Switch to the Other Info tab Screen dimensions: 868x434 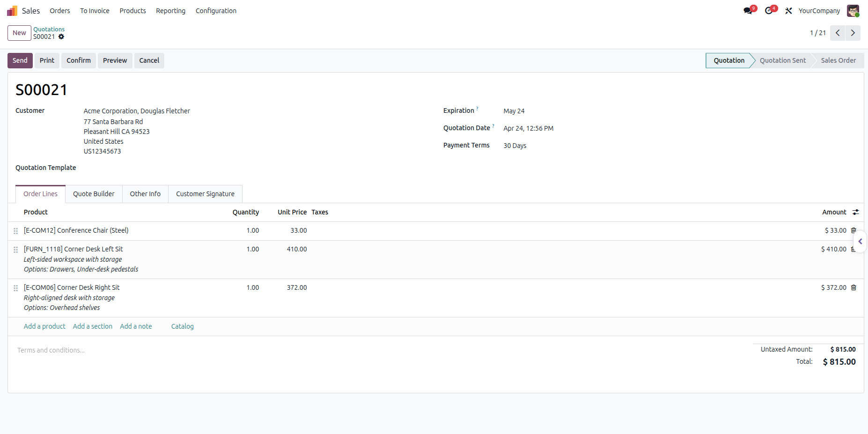point(145,194)
